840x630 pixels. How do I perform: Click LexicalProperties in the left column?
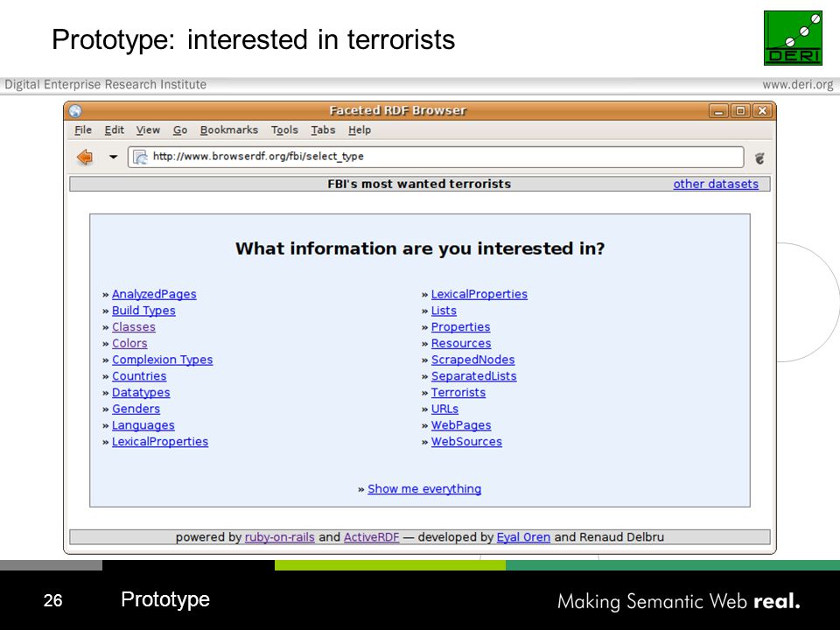click(160, 441)
